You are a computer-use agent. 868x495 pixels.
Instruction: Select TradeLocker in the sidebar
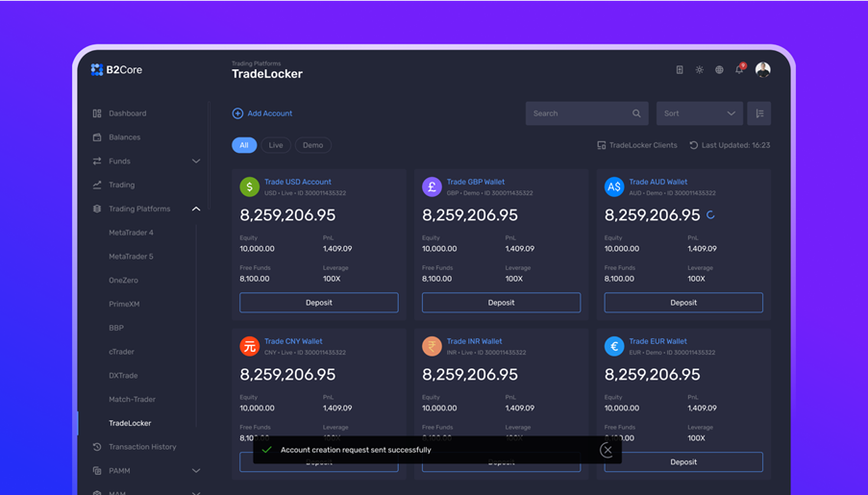click(130, 423)
